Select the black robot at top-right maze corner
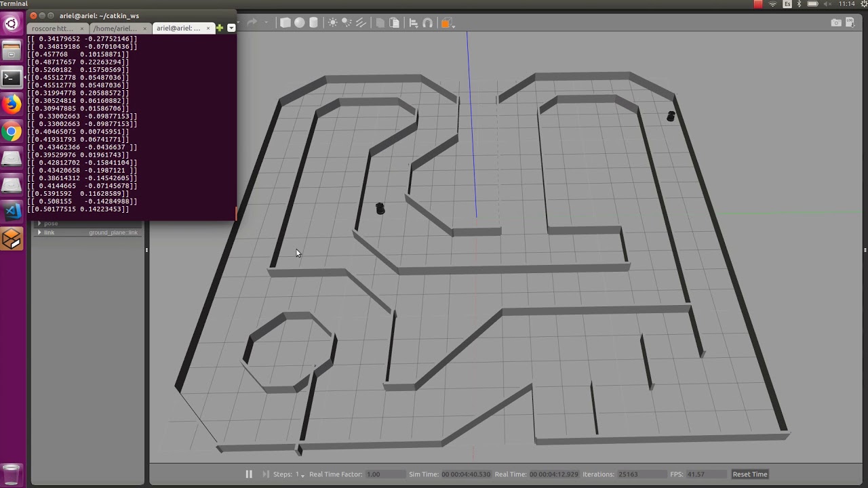Screen dimensions: 868x488 tap(671, 117)
